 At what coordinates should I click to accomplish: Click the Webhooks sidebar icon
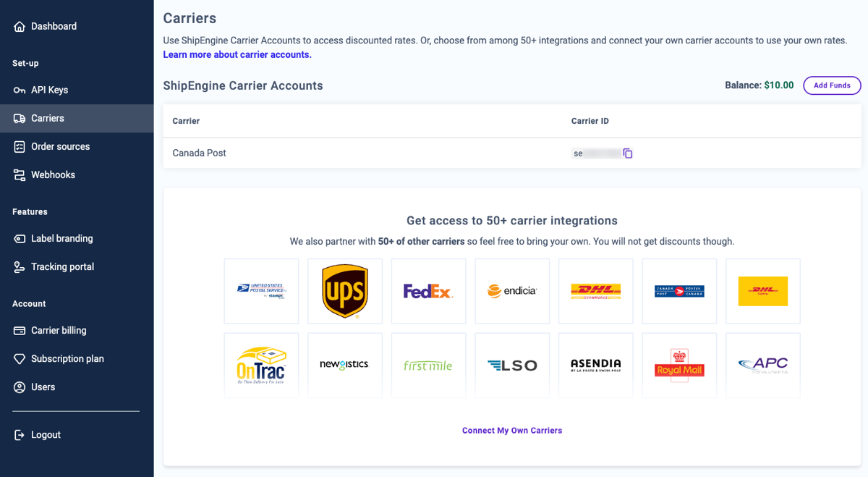coord(20,175)
